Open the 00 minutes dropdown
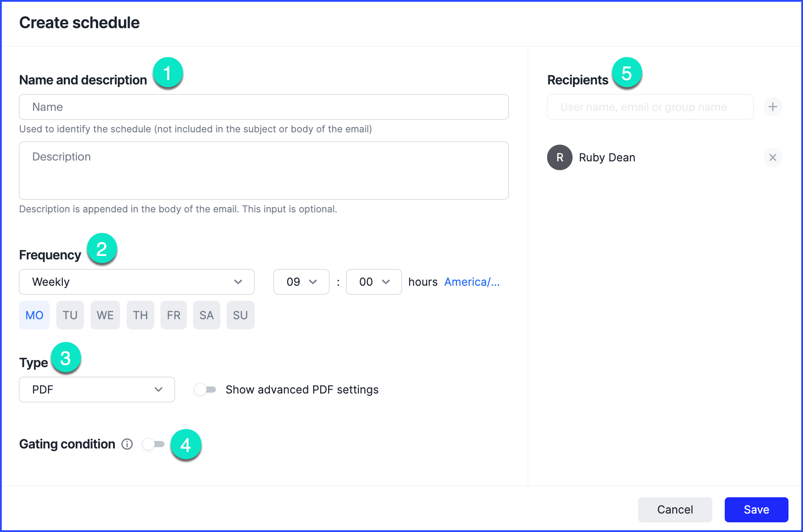The width and height of the screenshot is (803, 532). click(x=374, y=282)
